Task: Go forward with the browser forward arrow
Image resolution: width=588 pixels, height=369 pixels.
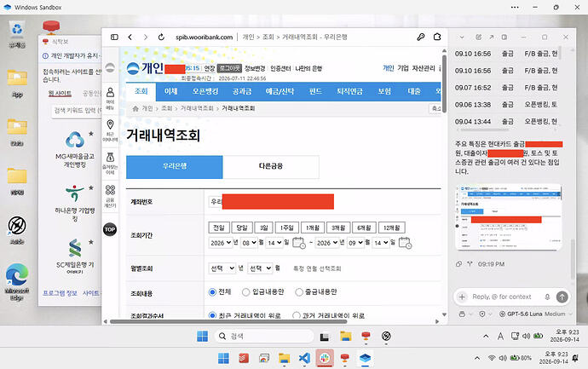Action: click(x=146, y=37)
